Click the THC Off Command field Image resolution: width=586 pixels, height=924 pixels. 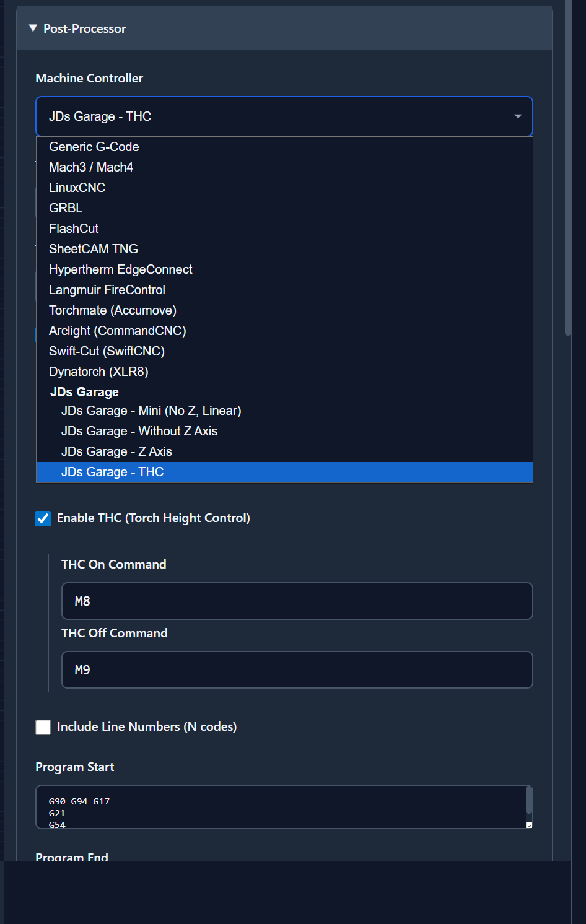(x=297, y=669)
